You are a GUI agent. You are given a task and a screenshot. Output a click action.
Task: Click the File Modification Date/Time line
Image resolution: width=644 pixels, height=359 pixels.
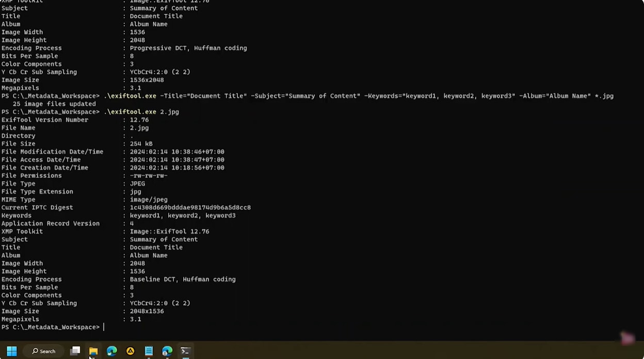[112, 152]
